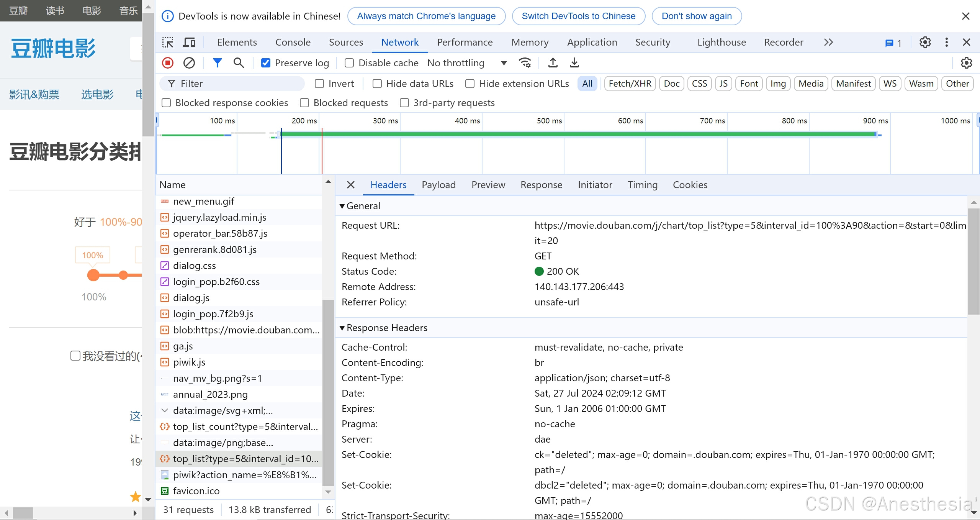Close the request details pane
Viewport: 980px width, 520px height.
[350, 185]
